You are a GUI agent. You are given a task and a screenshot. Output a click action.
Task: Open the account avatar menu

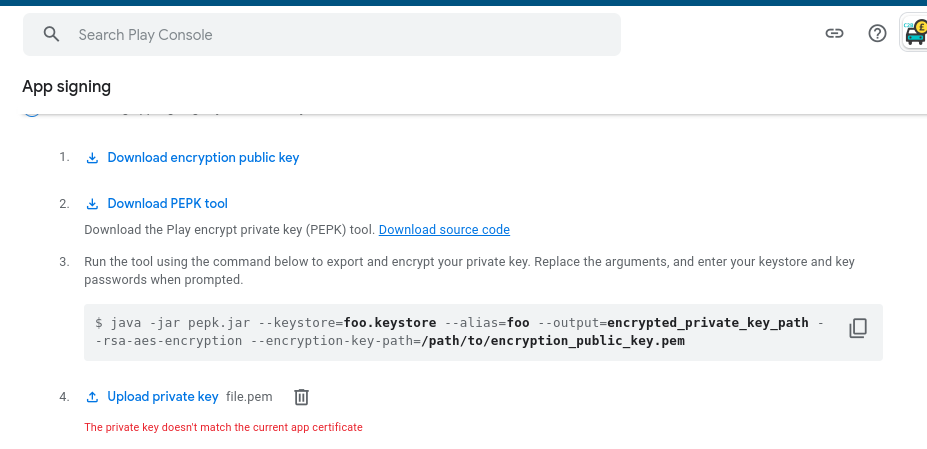[x=915, y=34]
